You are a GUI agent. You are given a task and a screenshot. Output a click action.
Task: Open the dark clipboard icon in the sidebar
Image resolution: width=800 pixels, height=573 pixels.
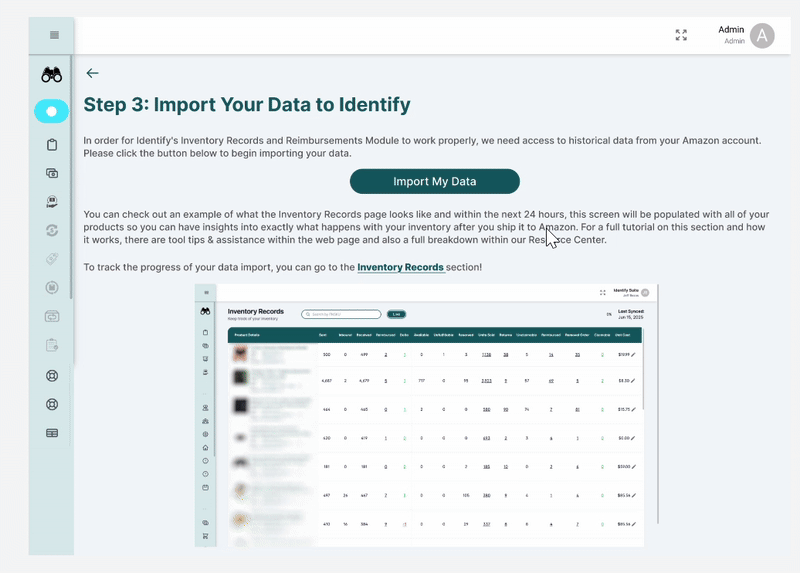point(52,145)
